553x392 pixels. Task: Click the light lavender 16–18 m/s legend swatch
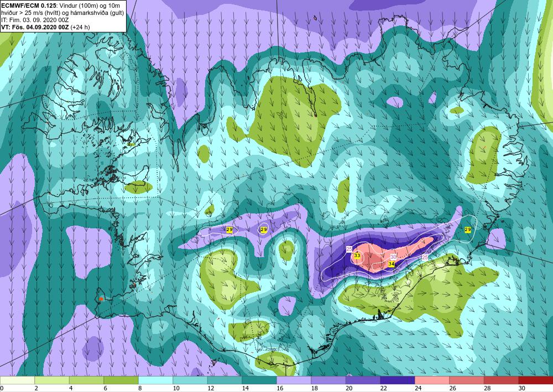pyautogui.click(x=294, y=380)
